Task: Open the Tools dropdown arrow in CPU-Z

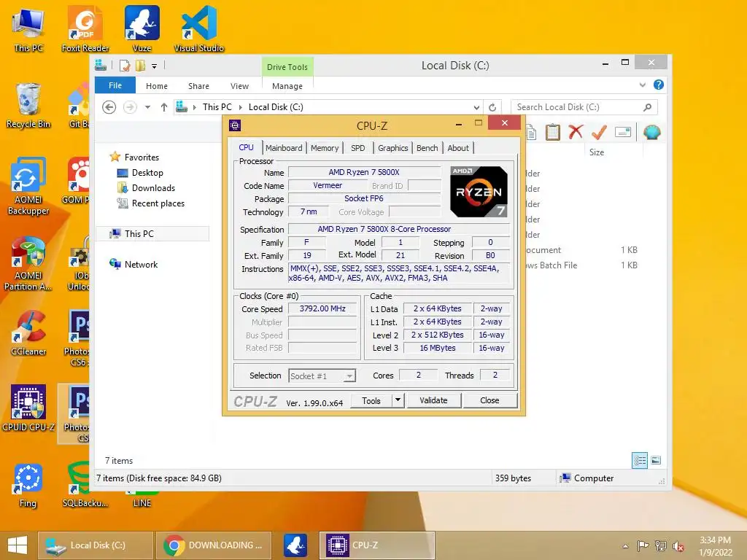Action: pos(398,400)
